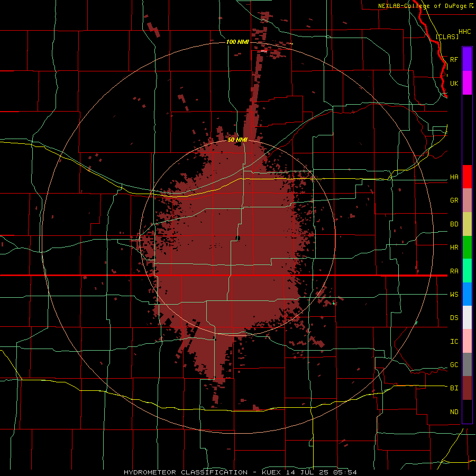Select the yellow BD legend swatch

(467, 224)
